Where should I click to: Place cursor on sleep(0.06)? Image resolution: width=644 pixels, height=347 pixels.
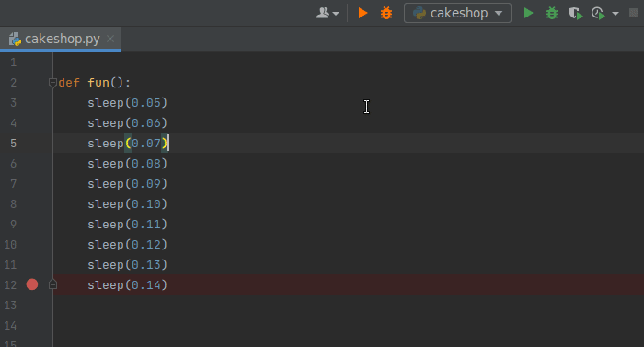[127, 123]
